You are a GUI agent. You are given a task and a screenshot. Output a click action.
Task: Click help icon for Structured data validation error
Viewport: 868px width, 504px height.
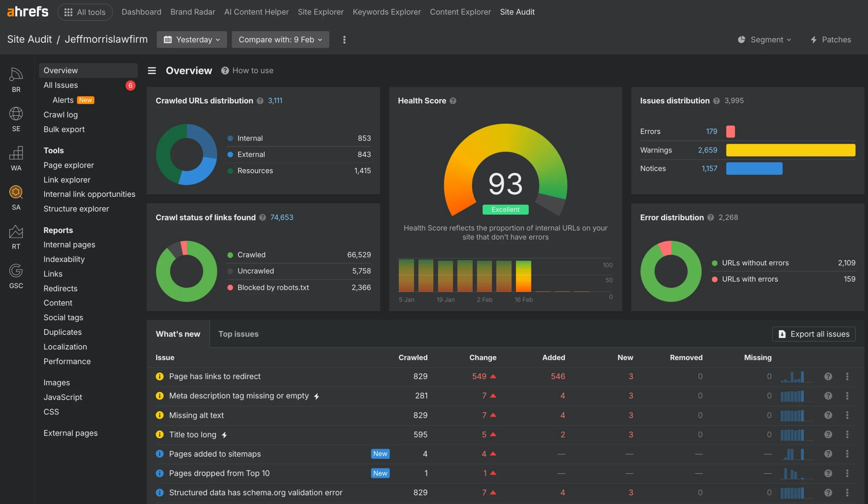point(828,492)
